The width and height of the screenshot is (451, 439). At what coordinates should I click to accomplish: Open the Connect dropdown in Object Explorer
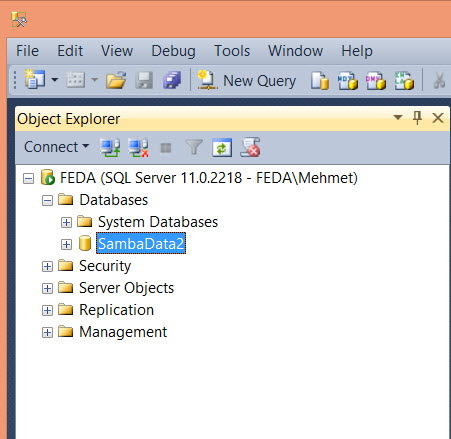(x=56, y=147)
